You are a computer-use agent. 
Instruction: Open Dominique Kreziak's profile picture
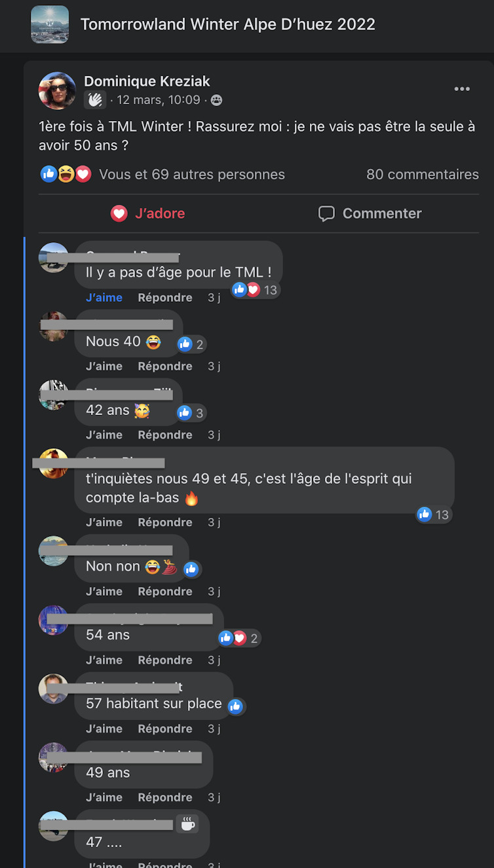point(58,91)
